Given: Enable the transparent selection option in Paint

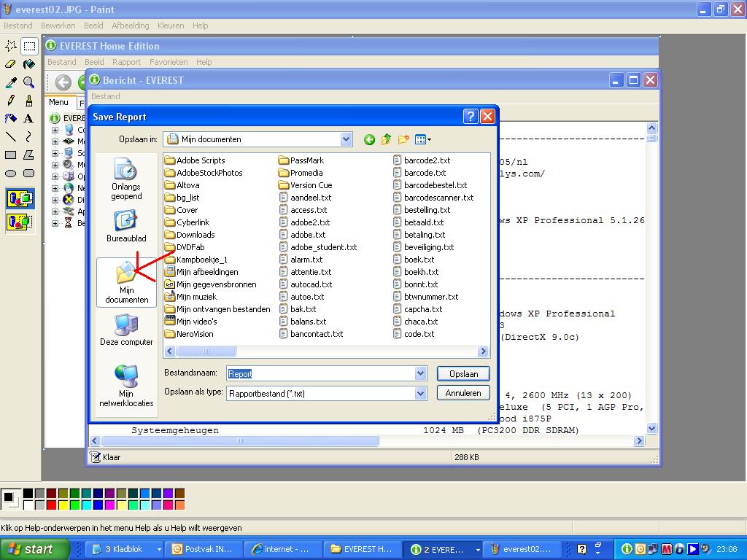Looking at the screenshot, I should [20, 222].
